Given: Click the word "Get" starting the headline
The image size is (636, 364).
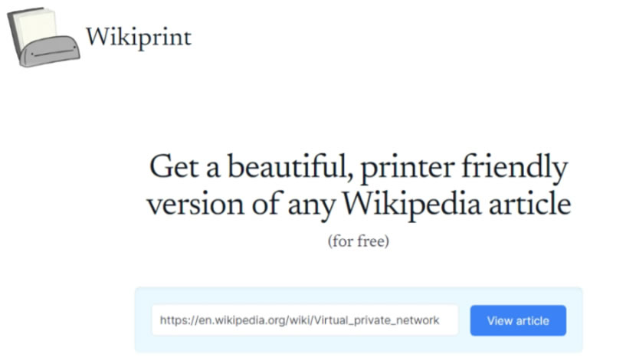Looking at the screenshot, I should click(169, 168).
